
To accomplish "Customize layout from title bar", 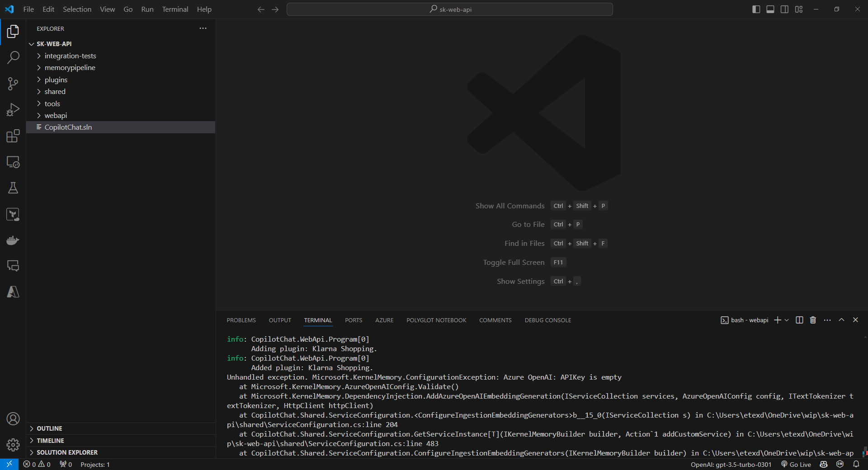I will (x=799, y=9).
